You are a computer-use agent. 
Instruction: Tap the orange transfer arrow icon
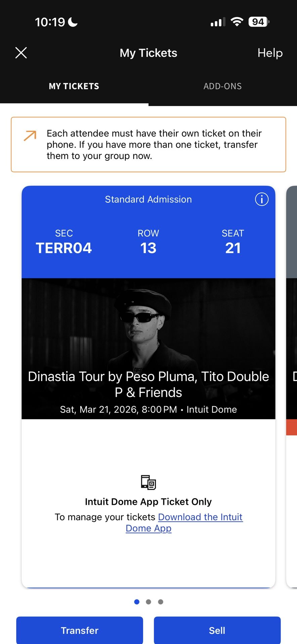click(x=30, y=136)
